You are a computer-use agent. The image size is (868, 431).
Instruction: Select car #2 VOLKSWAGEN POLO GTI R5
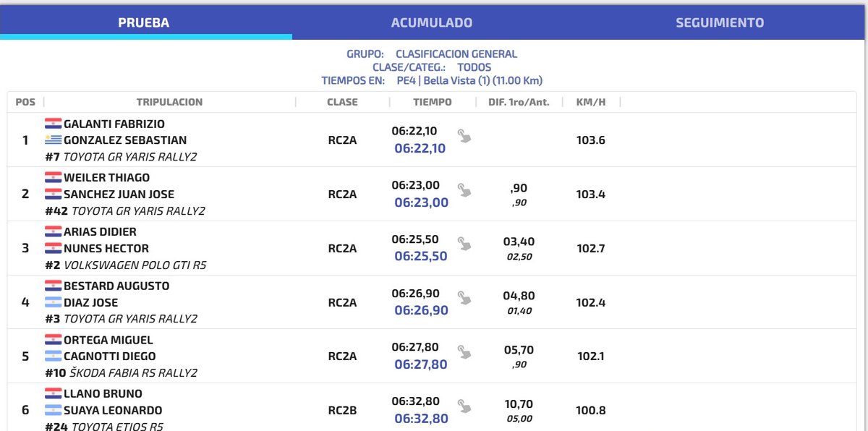[126, 265]
